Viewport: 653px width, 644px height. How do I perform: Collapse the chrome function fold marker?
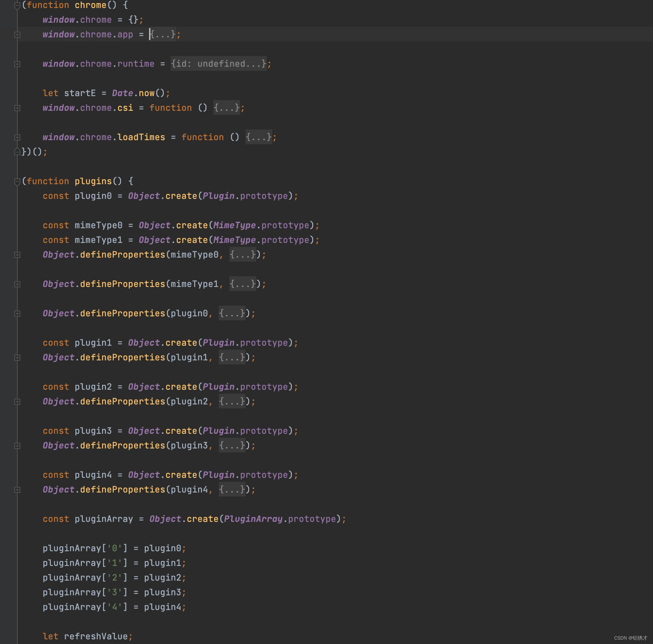tap(17, 5)
